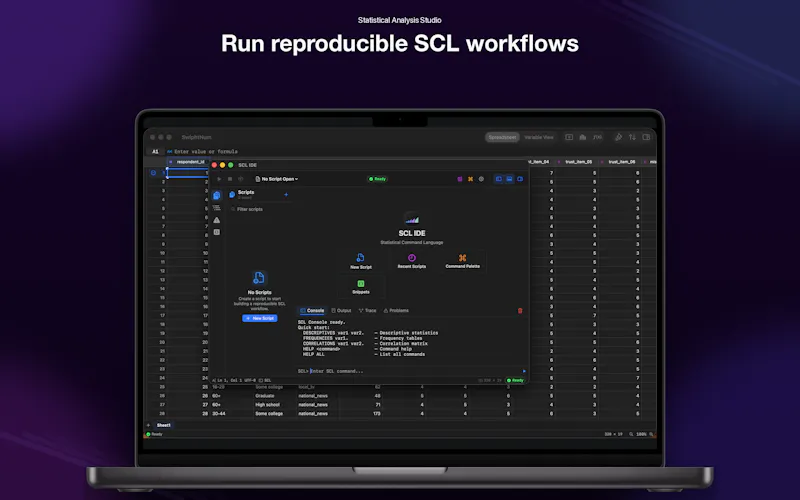This screenshot has width=800, height=500.
Task: Click the f(x) function icon in main toolbar
Action: pos(597,137)
